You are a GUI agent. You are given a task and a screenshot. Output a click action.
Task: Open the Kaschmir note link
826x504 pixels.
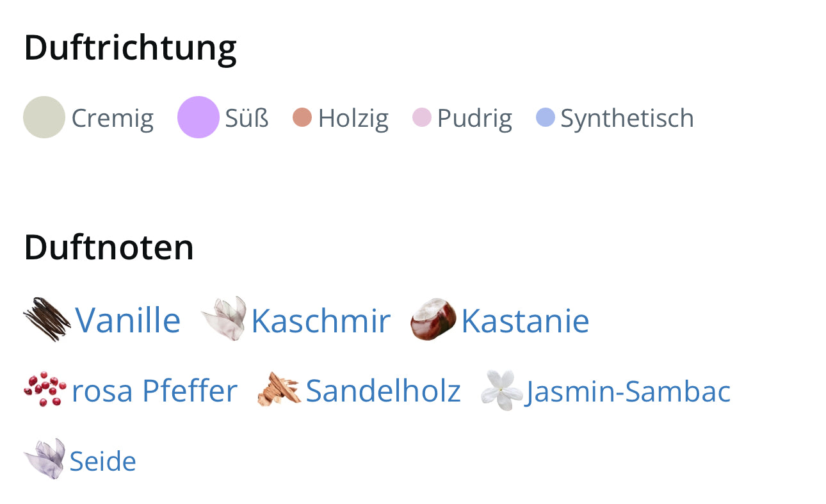(320, 320)
